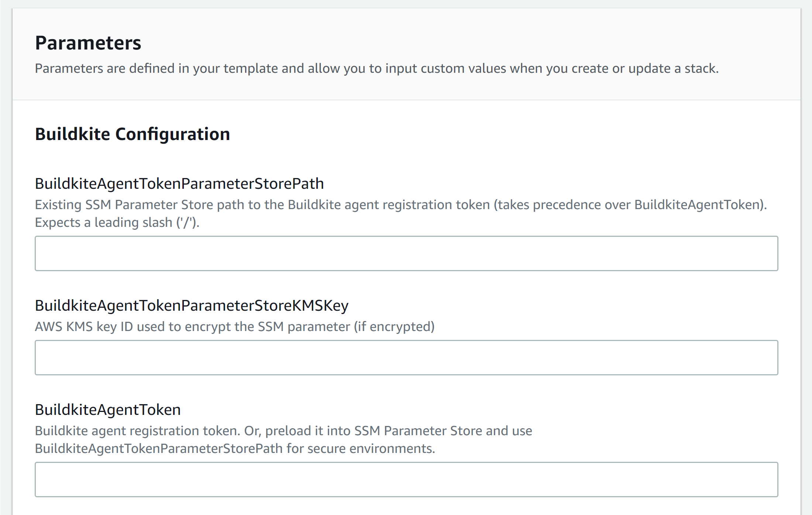
Task: Click the Buildkite Configuration panel body
Action: tap(406, 296)
